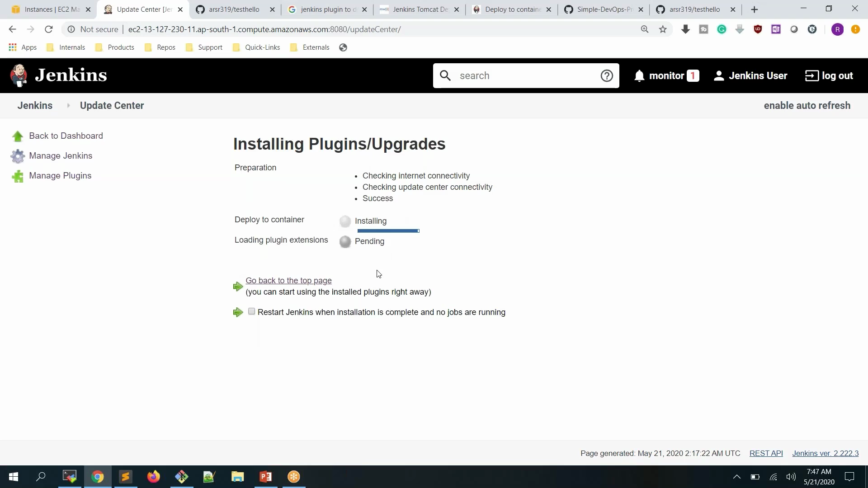
Task: Click the breadcrumb arrow after Jenkins
Action: pyautogui.click(x=68, y=106)
